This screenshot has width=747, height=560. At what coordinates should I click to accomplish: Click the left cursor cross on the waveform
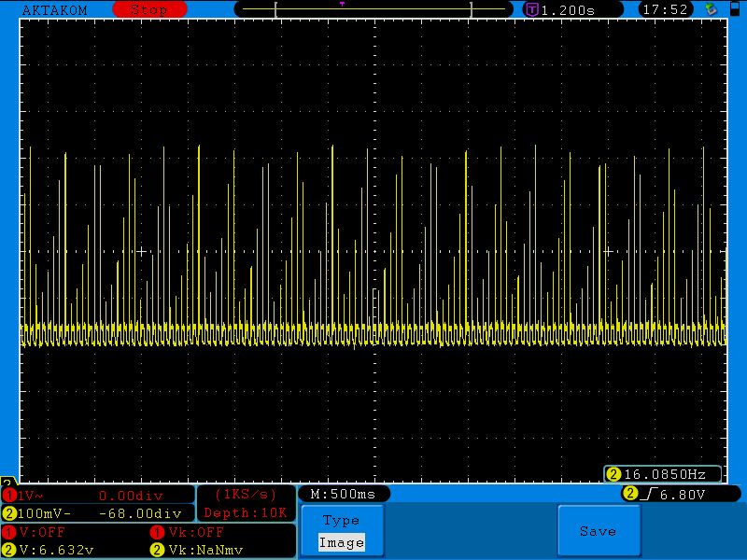click(141, 251)
